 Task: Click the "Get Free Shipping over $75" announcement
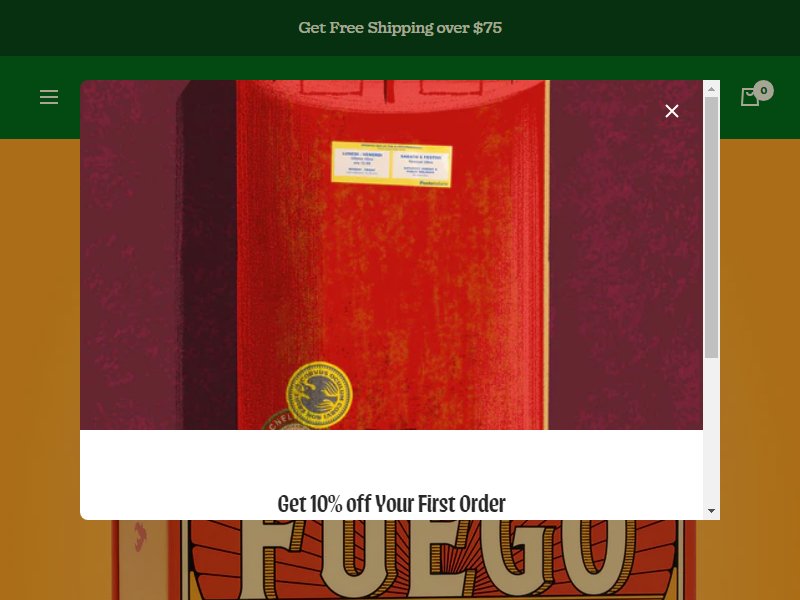(x=400, y=28)
